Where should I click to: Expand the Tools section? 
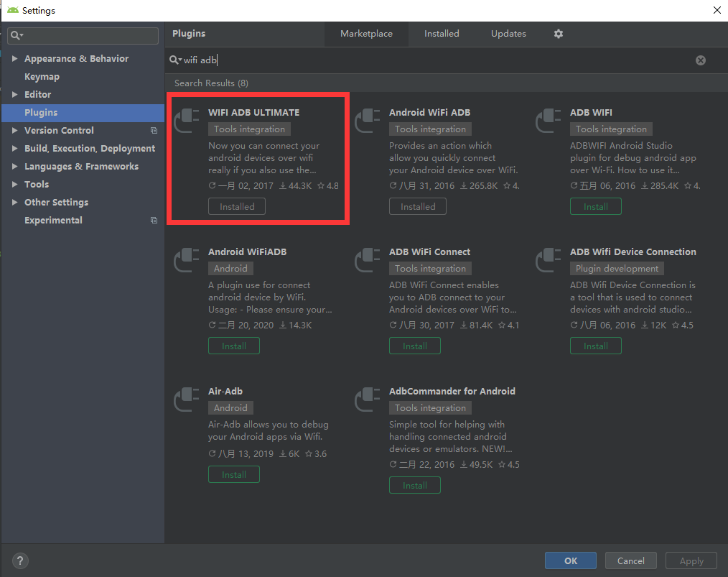pos(14,185)
